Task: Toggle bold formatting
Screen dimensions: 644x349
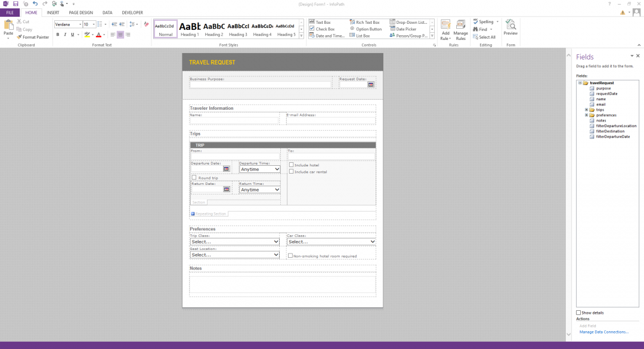Action: point(58,35)
